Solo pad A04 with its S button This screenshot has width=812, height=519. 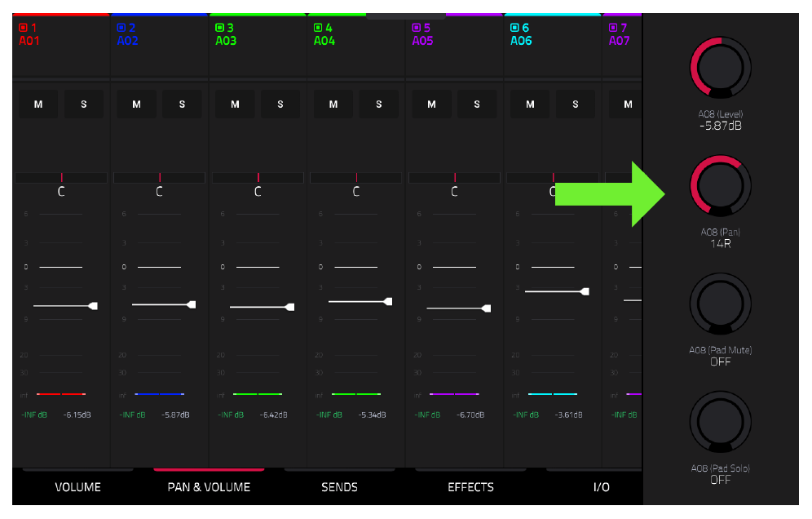[379, 104]
